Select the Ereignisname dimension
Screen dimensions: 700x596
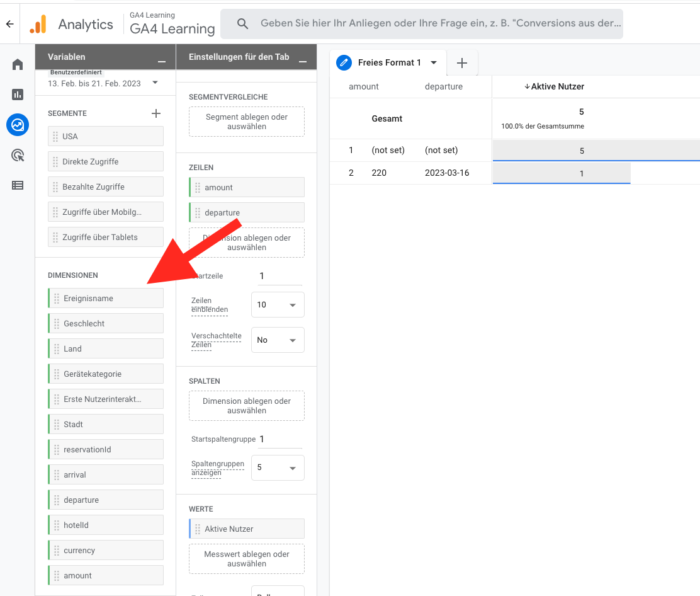pyautogui.click(x=106, y=298)
